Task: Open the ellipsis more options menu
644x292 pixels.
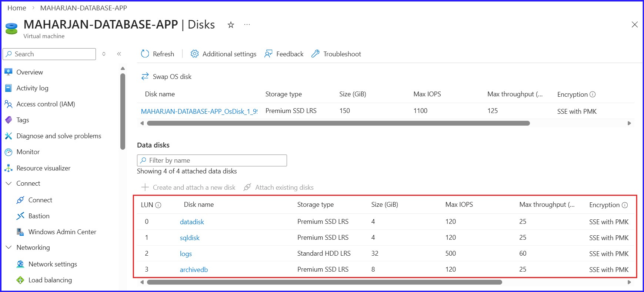Action: (247, 25)
